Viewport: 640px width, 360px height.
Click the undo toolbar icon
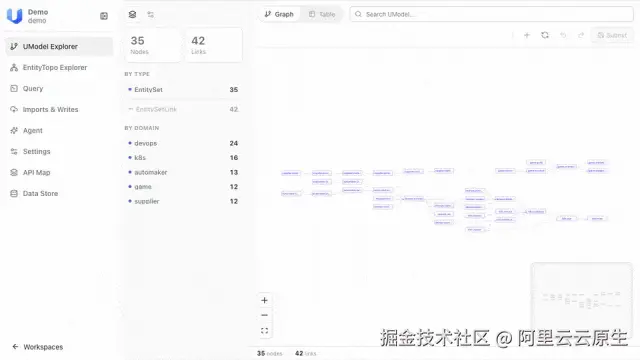coord(563,36)
